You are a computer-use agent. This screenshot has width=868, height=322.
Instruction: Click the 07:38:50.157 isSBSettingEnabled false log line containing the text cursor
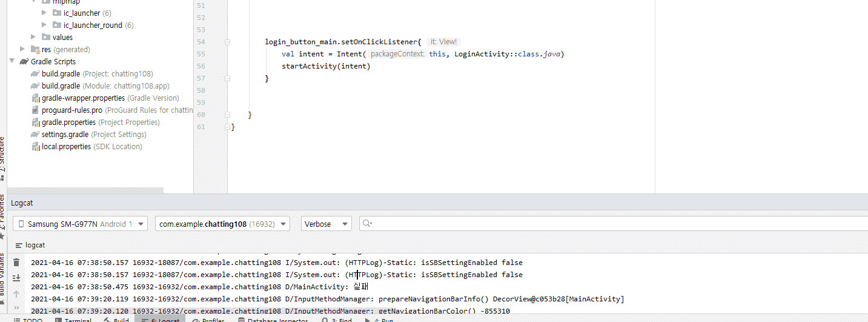click(x=276, y=275)
